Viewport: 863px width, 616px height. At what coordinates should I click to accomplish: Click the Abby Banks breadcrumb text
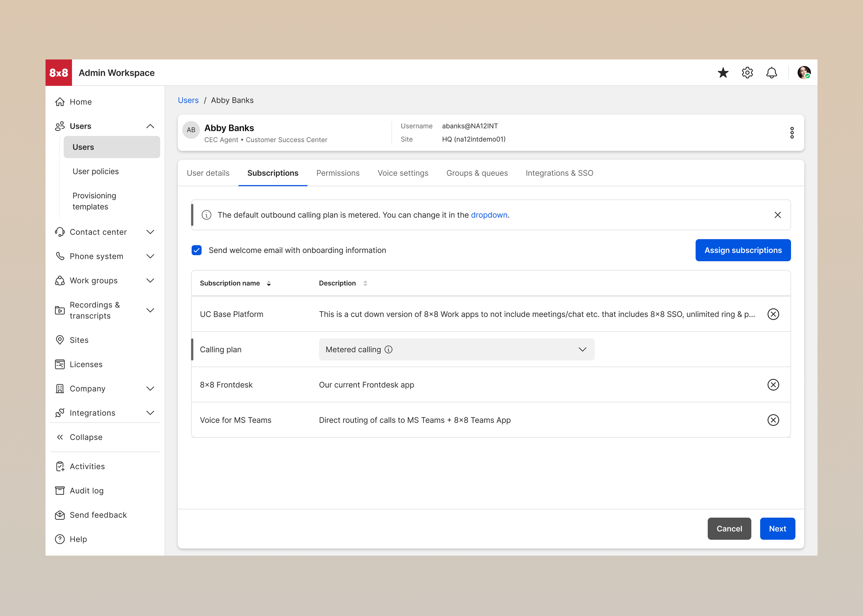(232, 100)
